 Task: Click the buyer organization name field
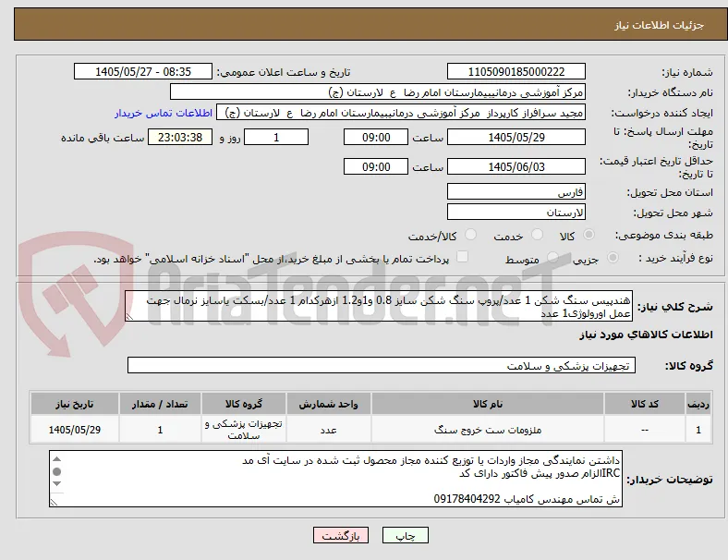click(x=378, y=92)
